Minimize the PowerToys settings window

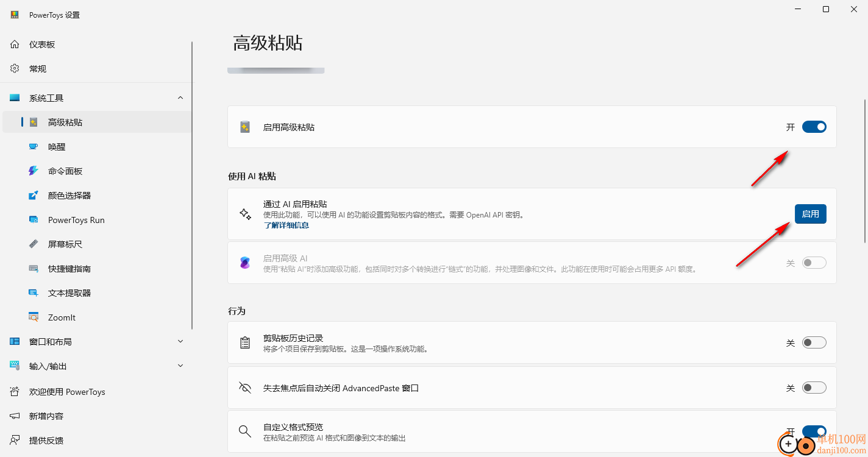click(798, 9)
